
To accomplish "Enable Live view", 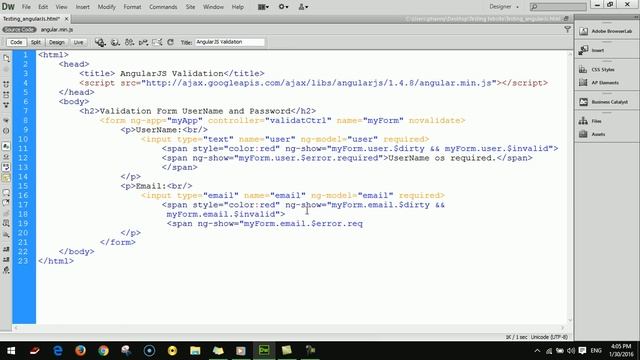I will click(78, 42).
